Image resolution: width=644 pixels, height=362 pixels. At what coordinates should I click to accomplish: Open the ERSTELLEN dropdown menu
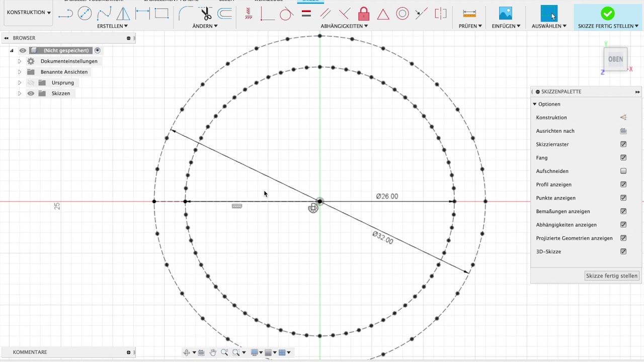tap(113, 26)
